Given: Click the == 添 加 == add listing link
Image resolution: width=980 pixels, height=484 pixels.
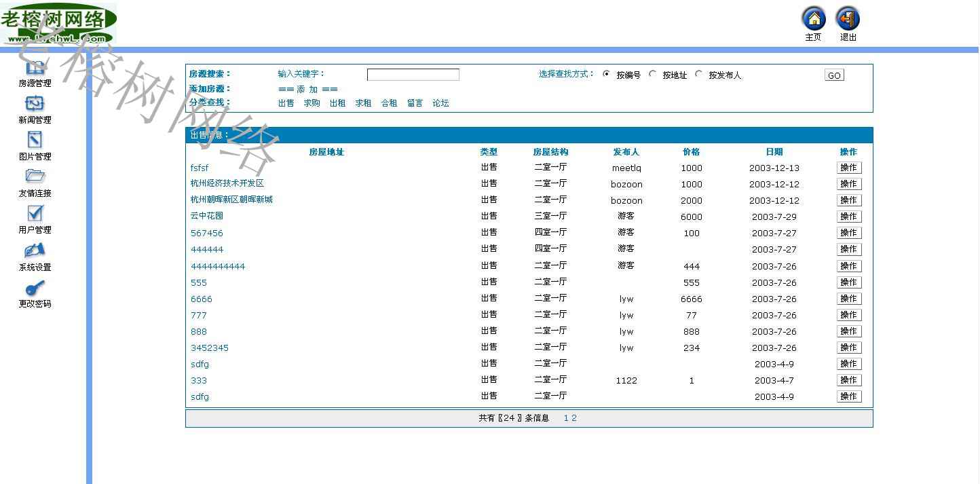Looking at the screenshot, I should pyautogui.click(x=308, y=90).
